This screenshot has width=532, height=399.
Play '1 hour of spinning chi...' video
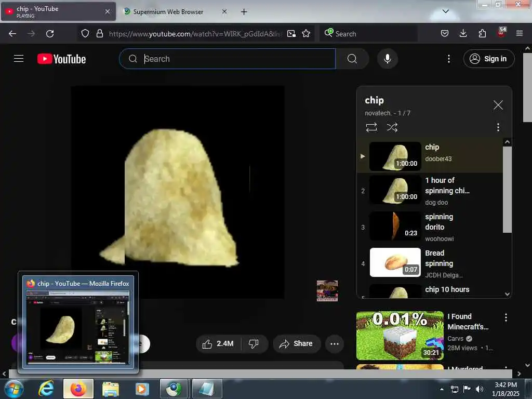point(430,190)
